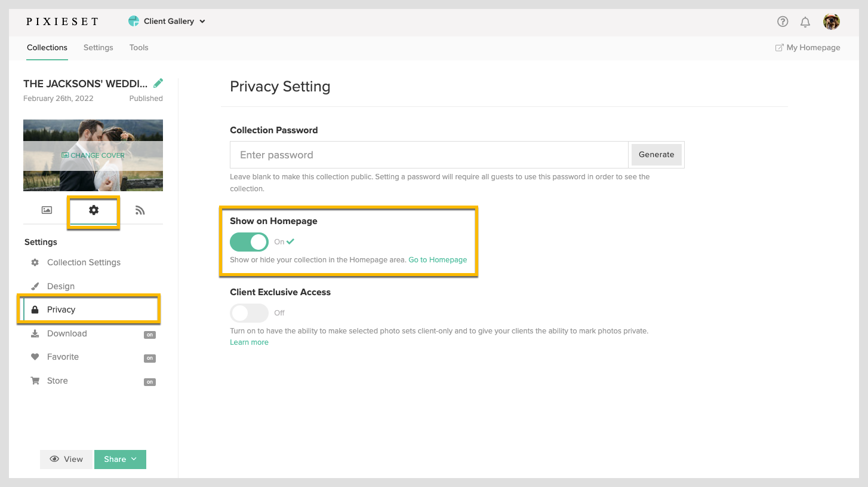Focus the Collection Password input field
868x487 pixels.
429,155
